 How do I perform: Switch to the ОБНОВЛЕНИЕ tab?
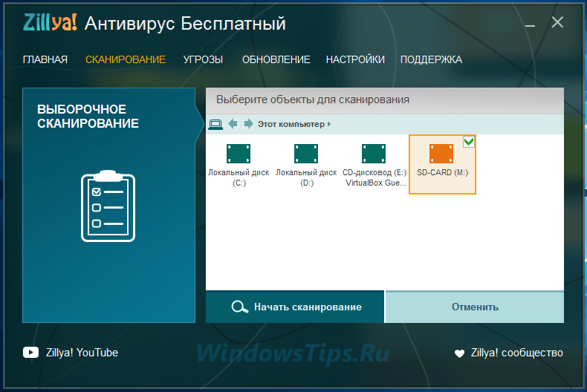[x=276, y=59]
